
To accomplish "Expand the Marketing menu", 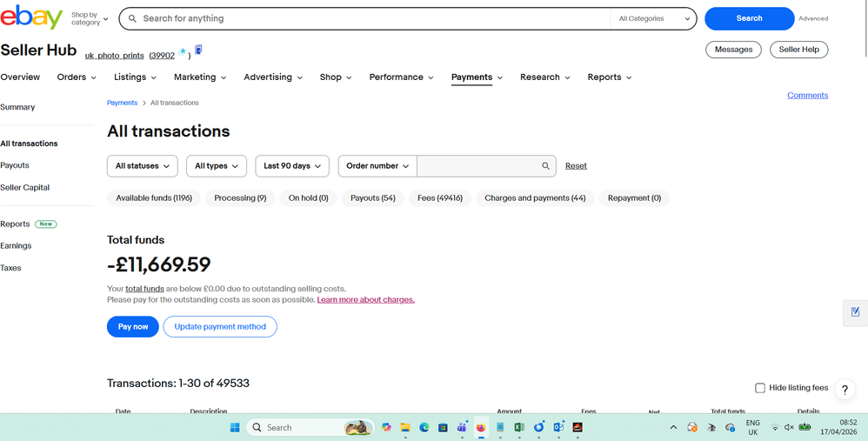I will 200,77.
